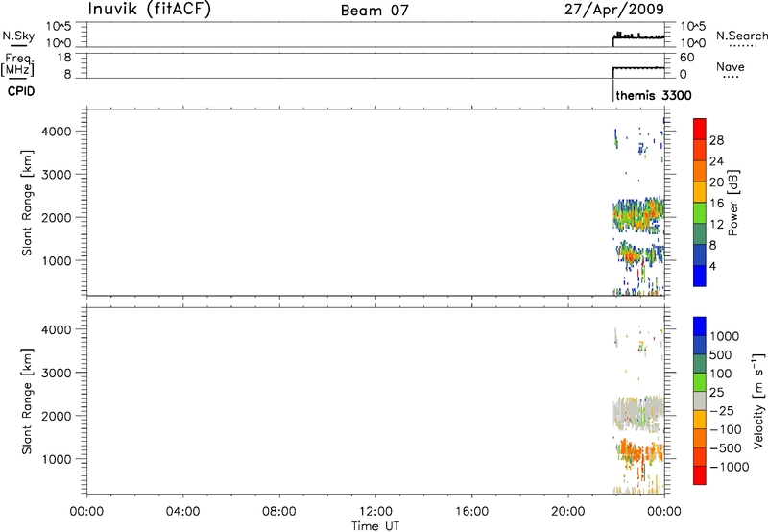Click the "CPID" row label

pyautogui.click(x=21, y=91)
